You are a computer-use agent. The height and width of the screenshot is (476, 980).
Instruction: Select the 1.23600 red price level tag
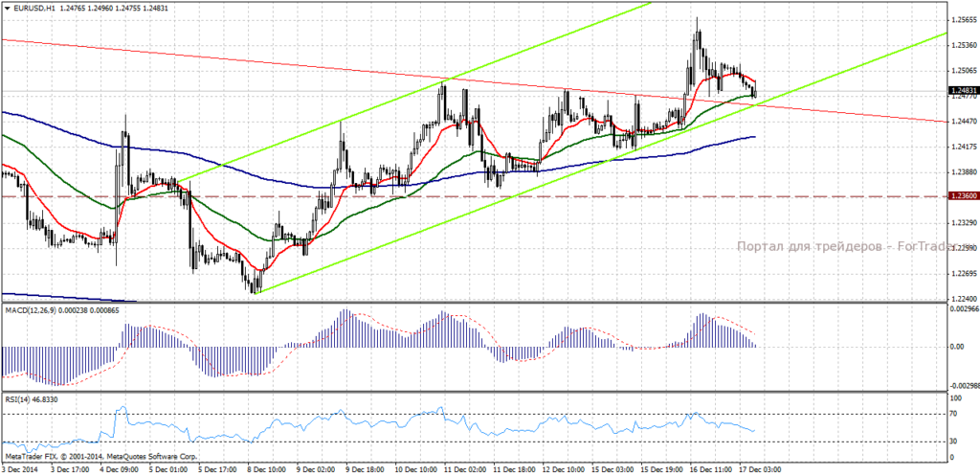click(963, 195)
